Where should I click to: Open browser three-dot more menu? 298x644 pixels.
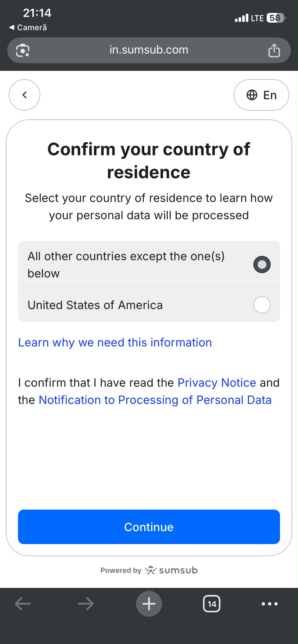coord(270,604)
